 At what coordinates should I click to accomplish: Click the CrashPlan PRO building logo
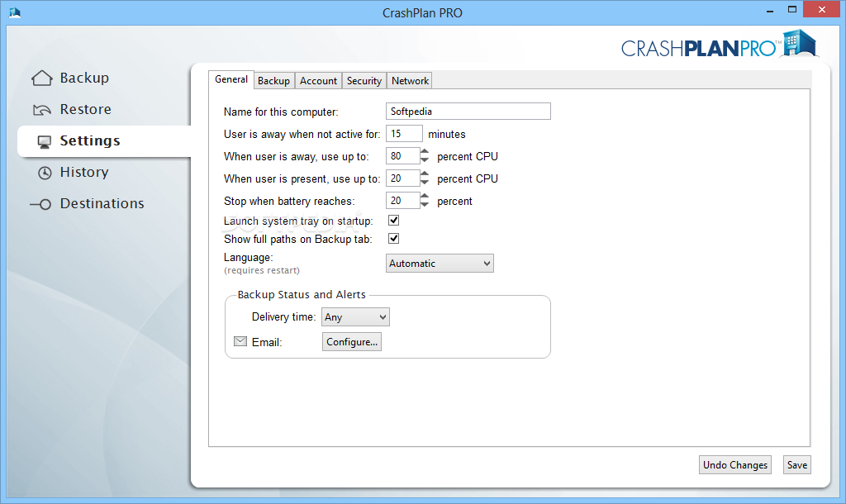[799, 43]
